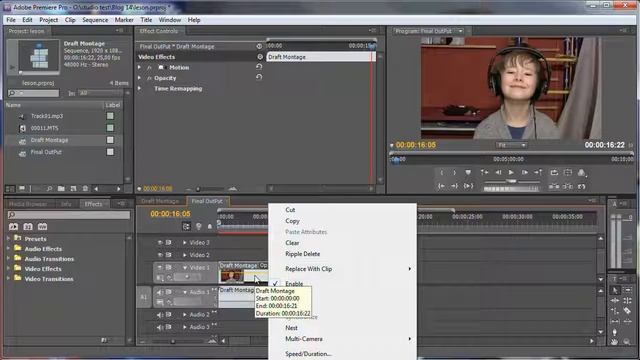Choose Cut from the context menu
640x360 pixels.
point(290,210)
